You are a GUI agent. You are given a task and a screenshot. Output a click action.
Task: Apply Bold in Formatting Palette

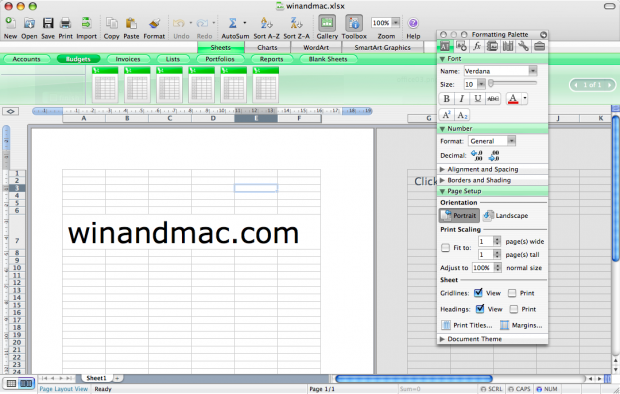(x=446, y=98)
